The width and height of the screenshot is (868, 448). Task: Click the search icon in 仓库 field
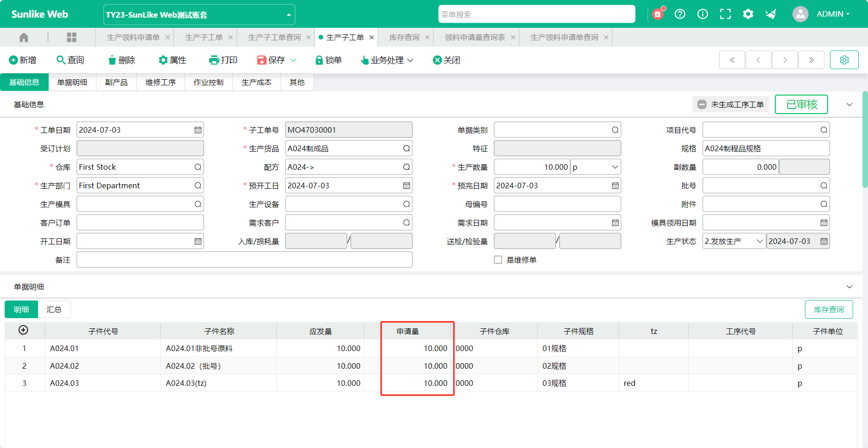coord(198,167)
